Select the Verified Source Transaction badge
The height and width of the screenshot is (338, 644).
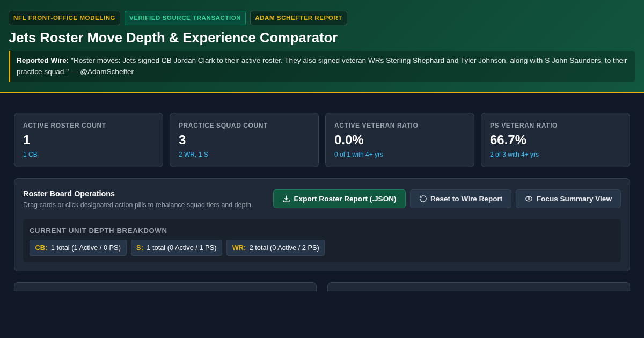pyautogui.click(x=185, y=18)
